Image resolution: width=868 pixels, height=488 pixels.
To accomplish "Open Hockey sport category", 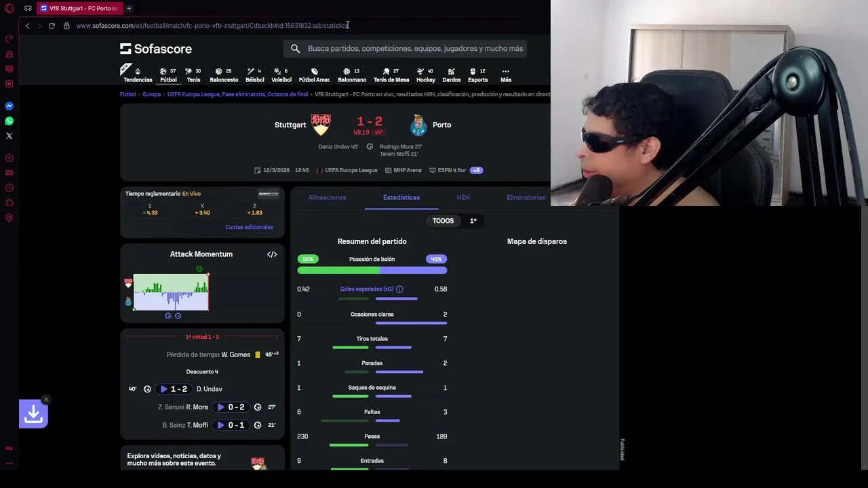I will tap(426, 75).
